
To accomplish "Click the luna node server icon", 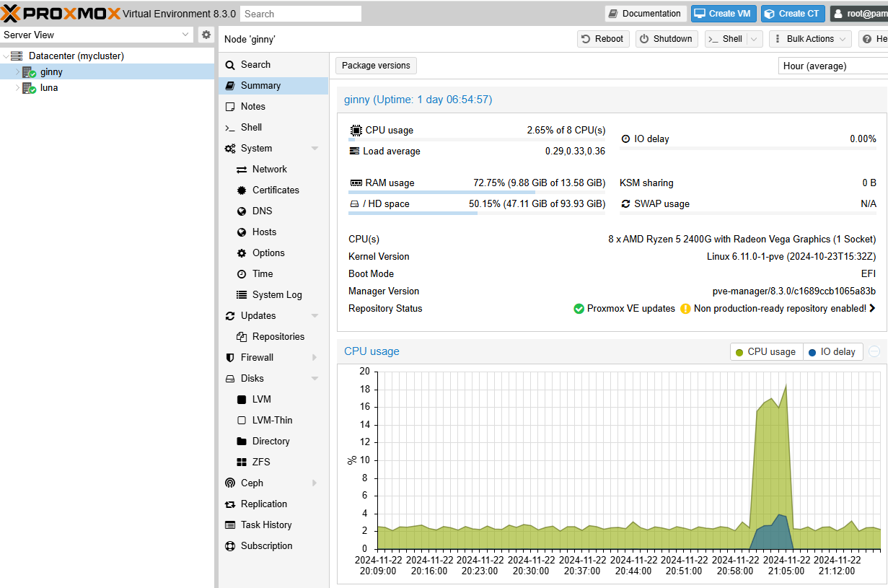I will click(29, 88).
